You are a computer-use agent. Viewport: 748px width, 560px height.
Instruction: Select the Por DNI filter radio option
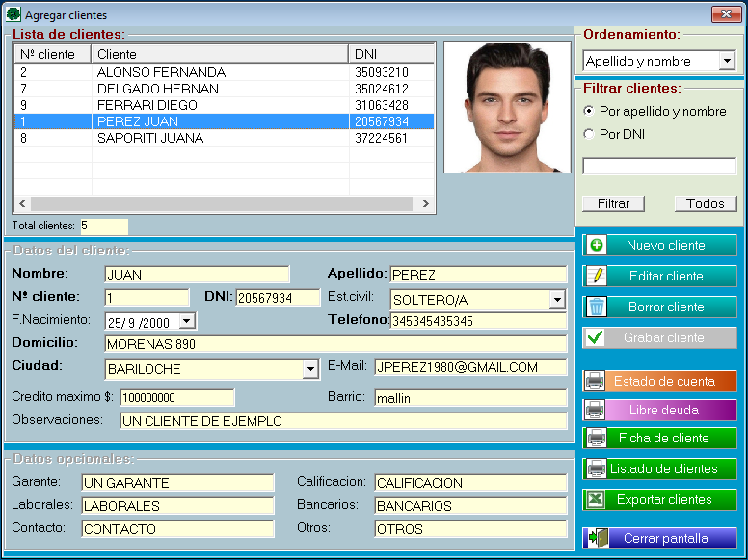coord(589,134)
